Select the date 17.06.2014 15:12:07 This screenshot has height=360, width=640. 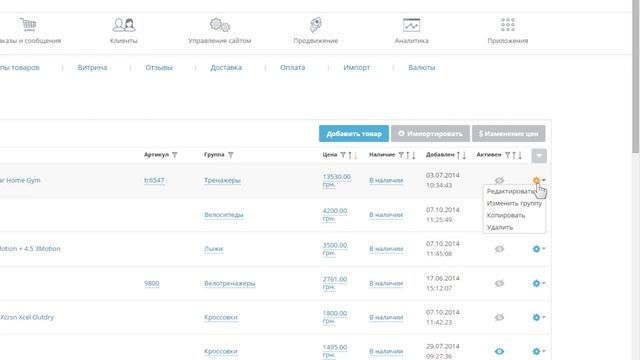pos(443,283)
